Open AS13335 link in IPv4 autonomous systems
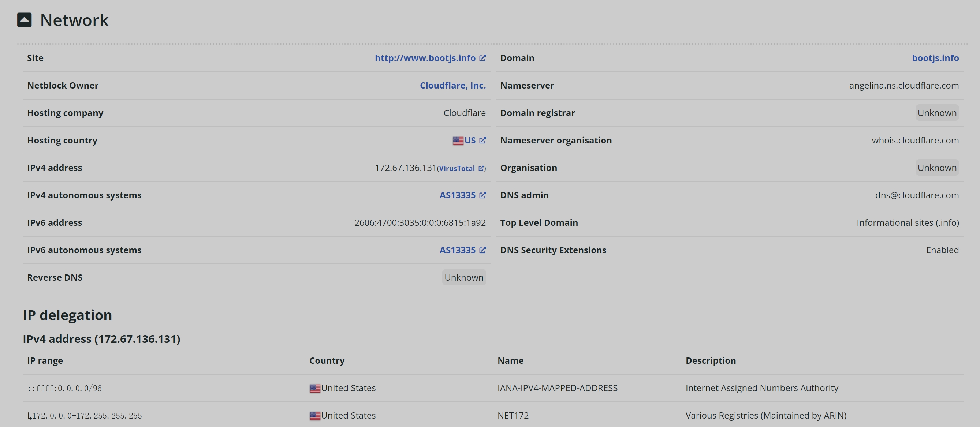Viewport: 980px width, 427px height. [x=457, y=195]
